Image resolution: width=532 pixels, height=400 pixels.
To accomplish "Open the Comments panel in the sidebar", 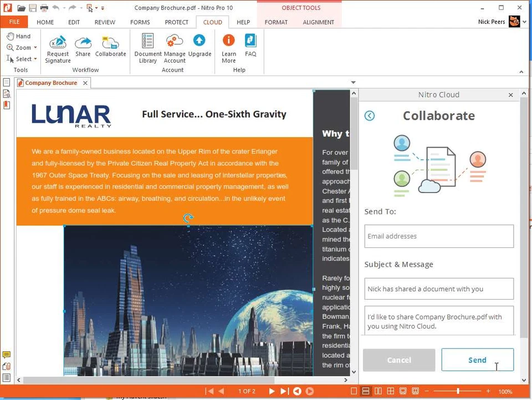I will (x=7, y=354).
